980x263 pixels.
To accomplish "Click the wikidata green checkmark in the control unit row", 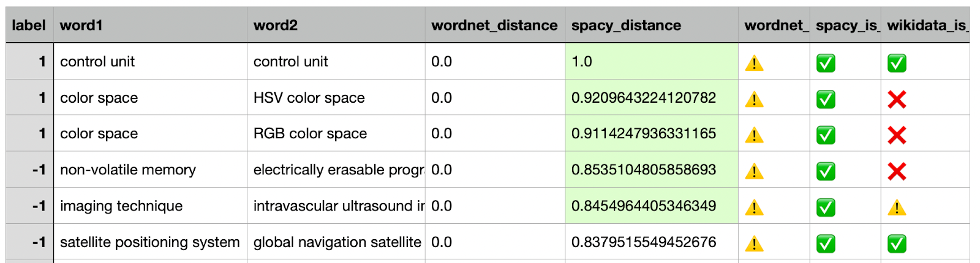I will point(897,63).
